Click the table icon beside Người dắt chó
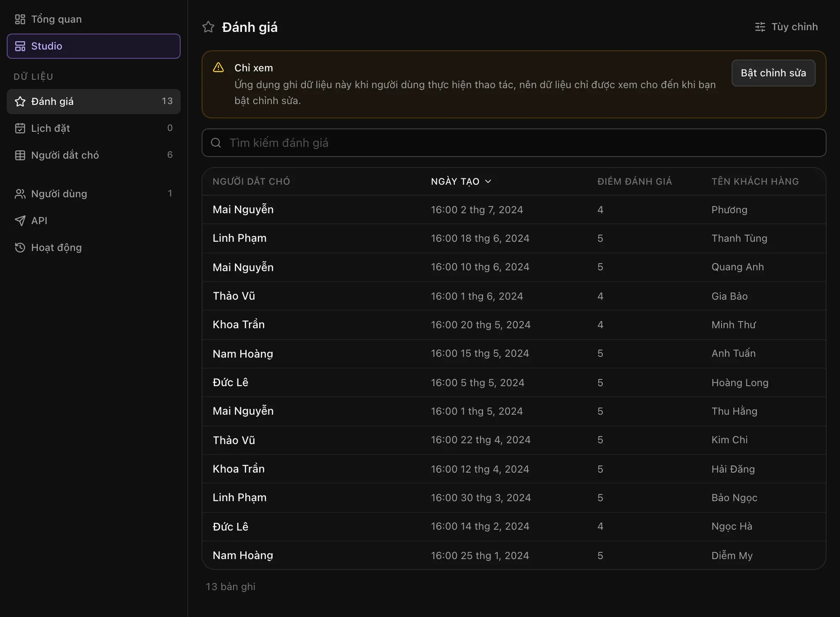 20,155
